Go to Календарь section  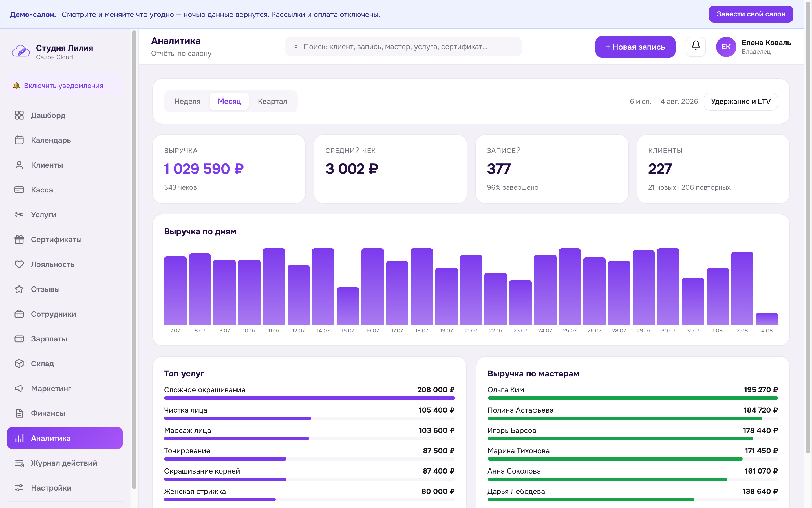[65, 140]
